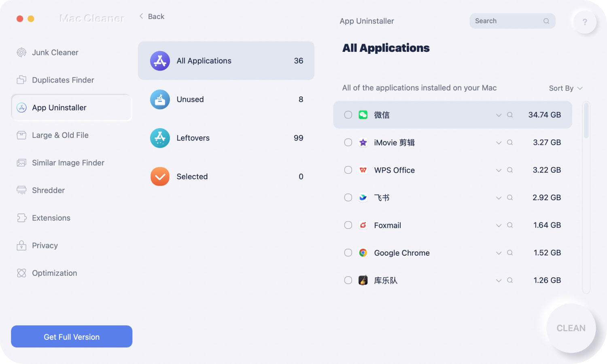Check the Foxmail checkbox

coord(348,225)
